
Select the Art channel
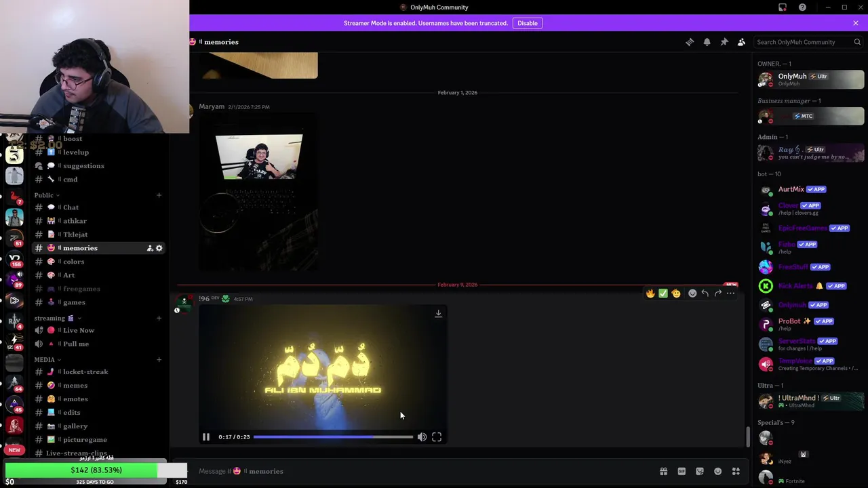[x=98, y=275]
